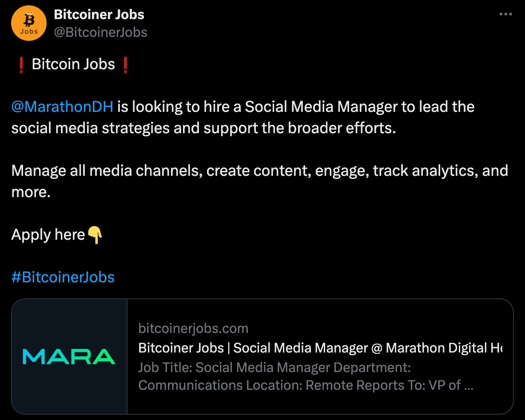The image size is (525, 420).
Task: Open the three-dot menu in the corner
Action: 505,14
